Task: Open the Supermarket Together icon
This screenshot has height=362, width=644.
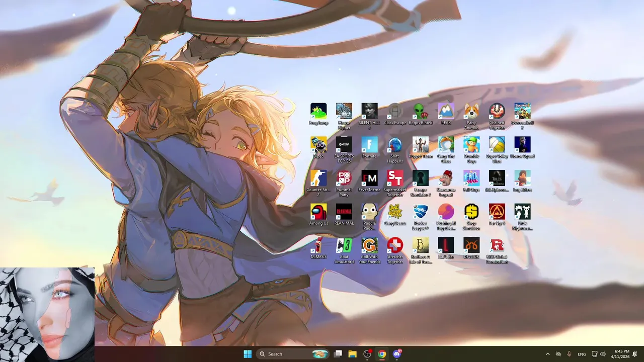Action: 395,184
